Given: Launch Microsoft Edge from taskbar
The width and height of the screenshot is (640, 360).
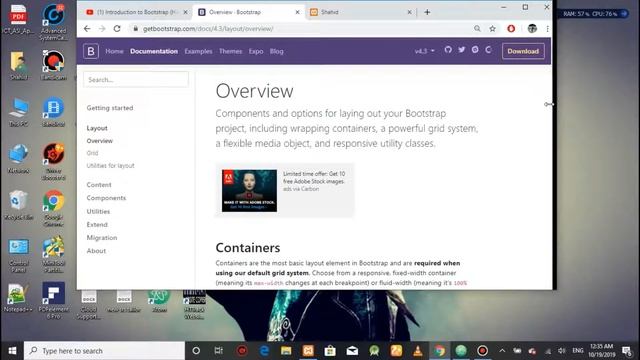Looking at the screenshot, I should tap(264, 351).
